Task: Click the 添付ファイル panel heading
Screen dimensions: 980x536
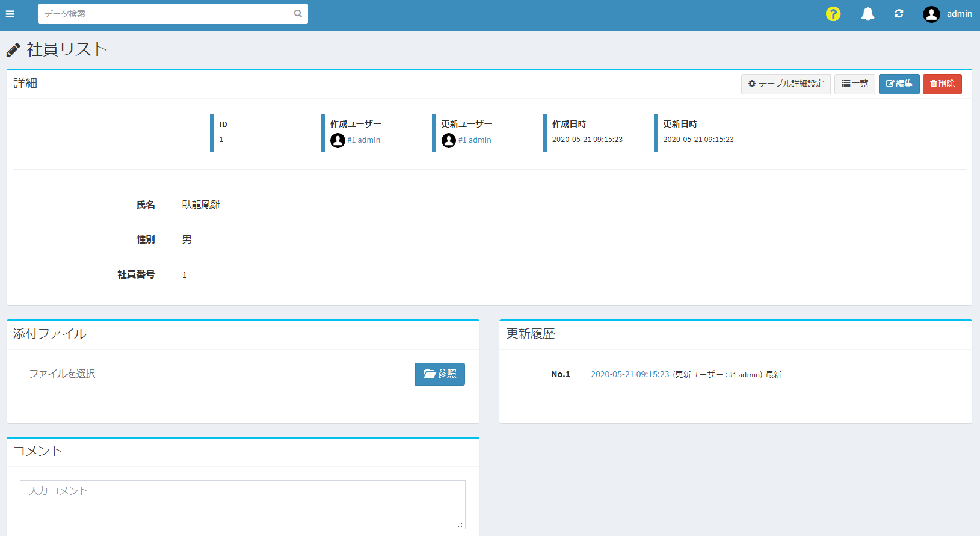Action: pos(50,334)
